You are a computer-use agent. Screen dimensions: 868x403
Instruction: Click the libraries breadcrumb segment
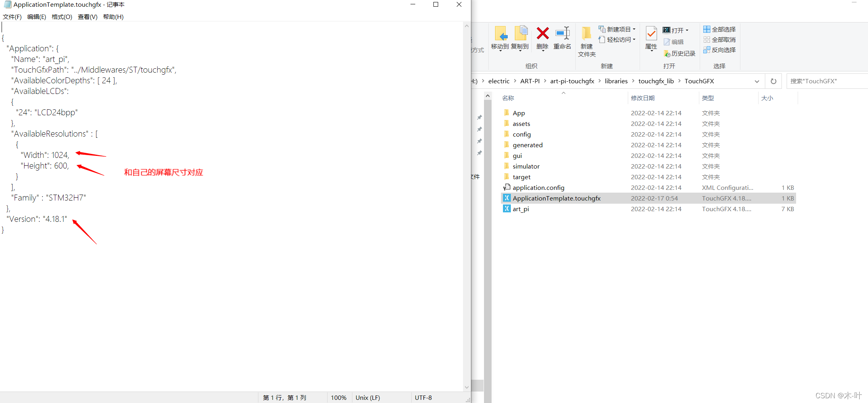point(616,81)
